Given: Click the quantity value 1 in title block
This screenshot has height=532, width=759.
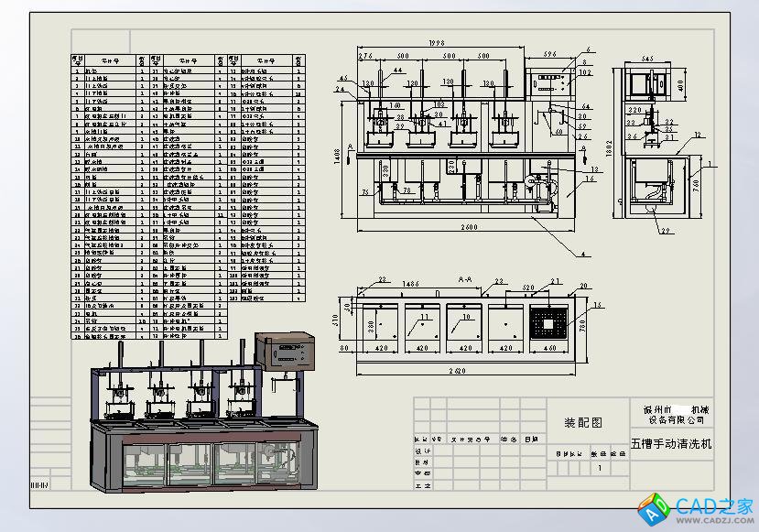Looking at the screenshot, I should (x=600, y=468).
